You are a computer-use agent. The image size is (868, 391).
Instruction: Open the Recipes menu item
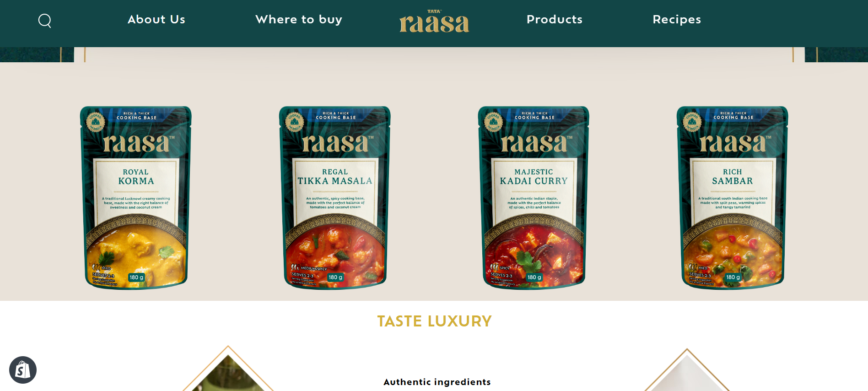coord(677,19)
